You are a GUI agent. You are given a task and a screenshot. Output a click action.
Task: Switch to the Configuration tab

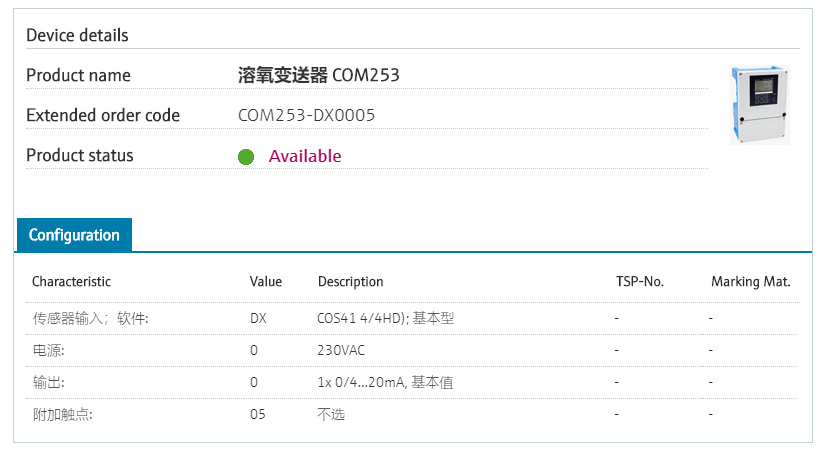74,235
